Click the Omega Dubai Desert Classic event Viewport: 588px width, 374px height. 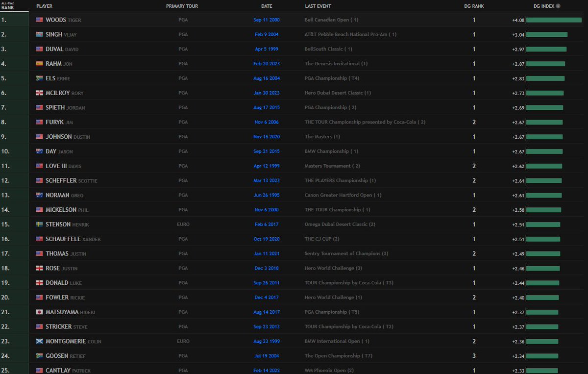click(340, 224)
